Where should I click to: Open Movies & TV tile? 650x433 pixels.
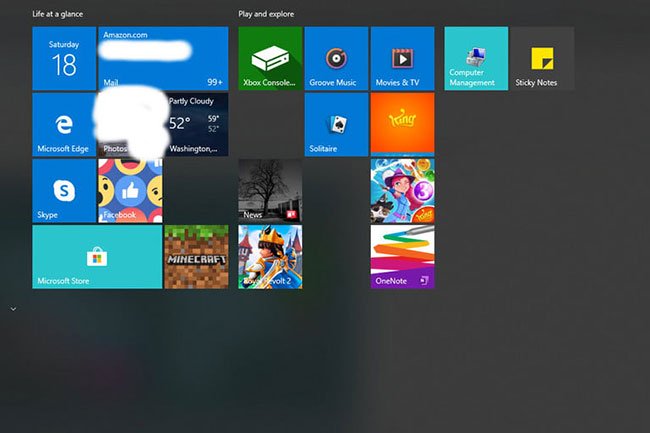tap(403, 58)
